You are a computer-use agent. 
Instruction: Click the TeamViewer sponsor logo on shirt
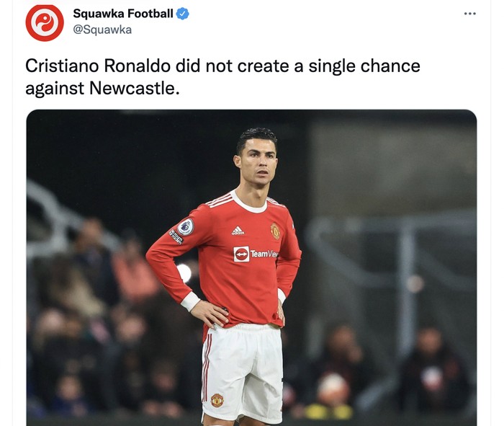click(x=256, y=254)
